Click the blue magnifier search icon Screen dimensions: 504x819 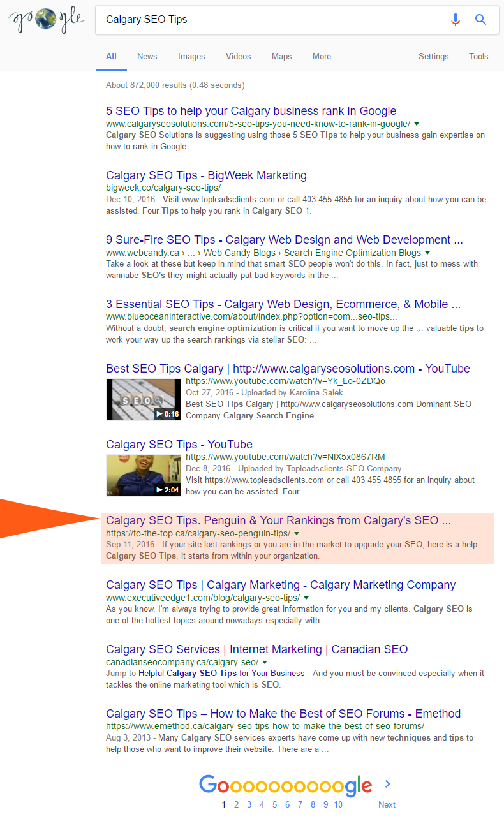pos(481,20)
